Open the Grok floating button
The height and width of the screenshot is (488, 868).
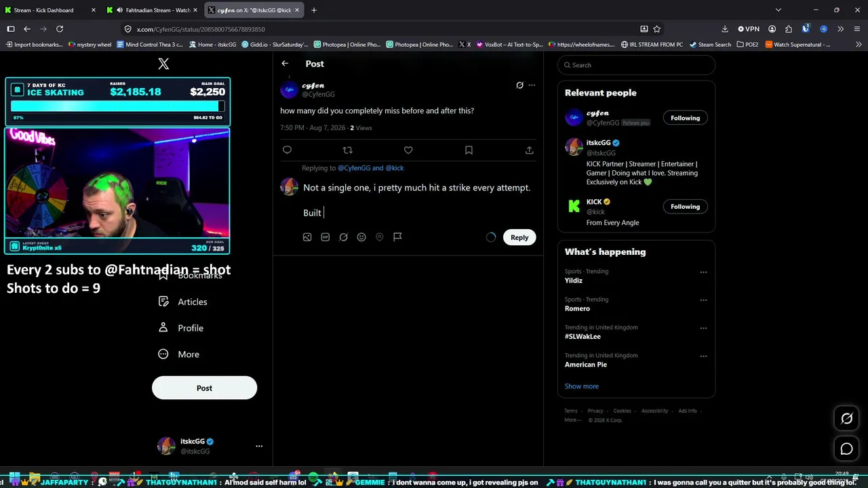[846, 419]
